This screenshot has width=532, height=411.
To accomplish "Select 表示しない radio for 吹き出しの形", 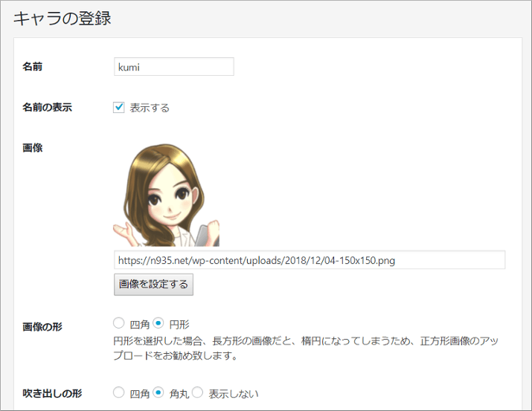I will (x=197, y=392).
